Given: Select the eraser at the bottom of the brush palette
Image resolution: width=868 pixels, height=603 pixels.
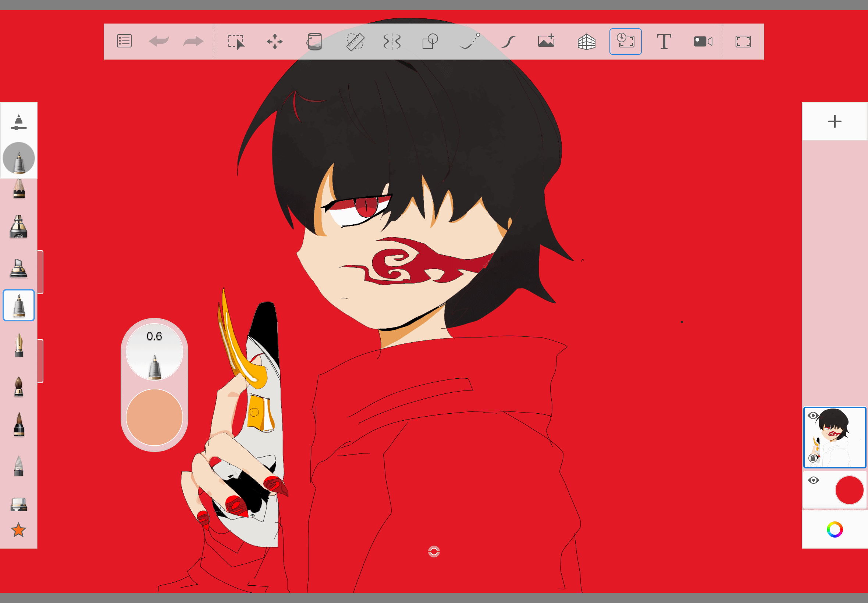Looking at the screenshot, I should [19, 504].
